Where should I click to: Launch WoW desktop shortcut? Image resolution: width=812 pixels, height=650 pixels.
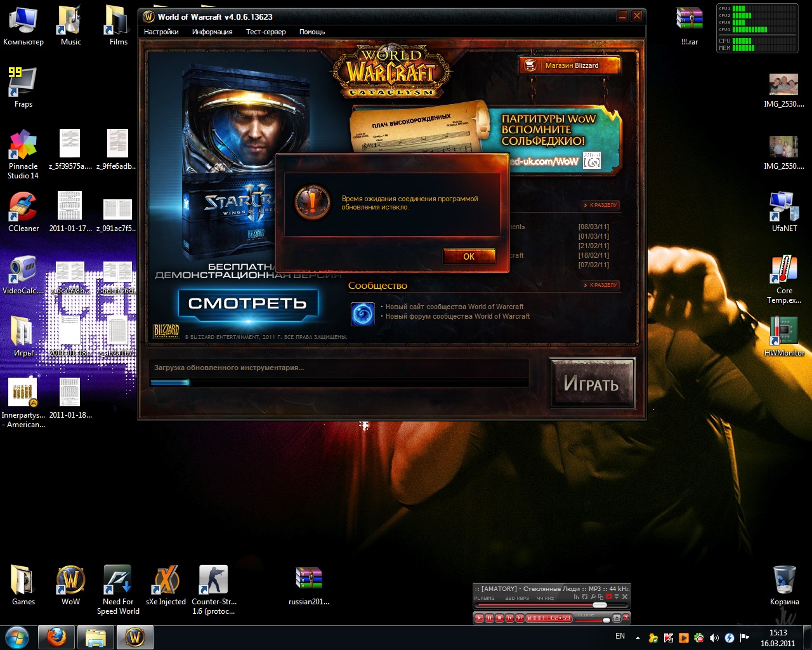coord(70,585)
